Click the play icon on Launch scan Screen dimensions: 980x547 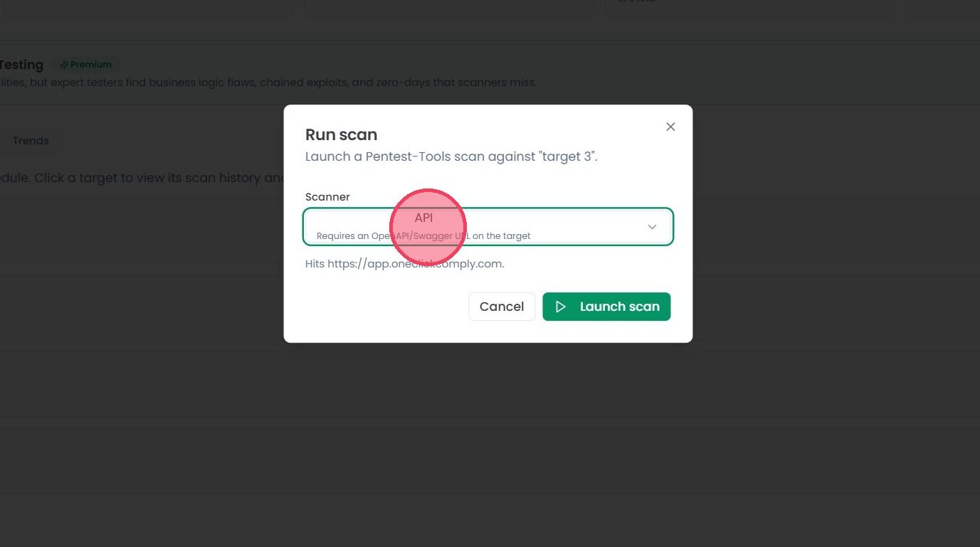click(561, 307)
